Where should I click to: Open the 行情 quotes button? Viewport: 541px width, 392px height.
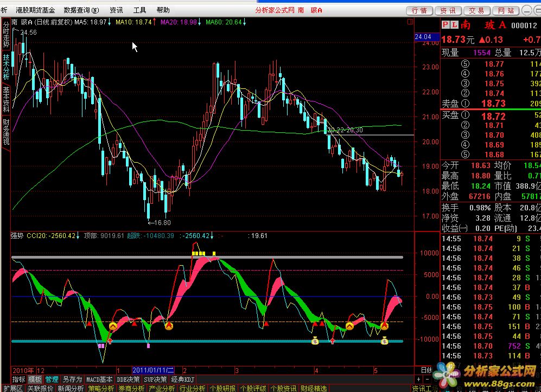419,11
